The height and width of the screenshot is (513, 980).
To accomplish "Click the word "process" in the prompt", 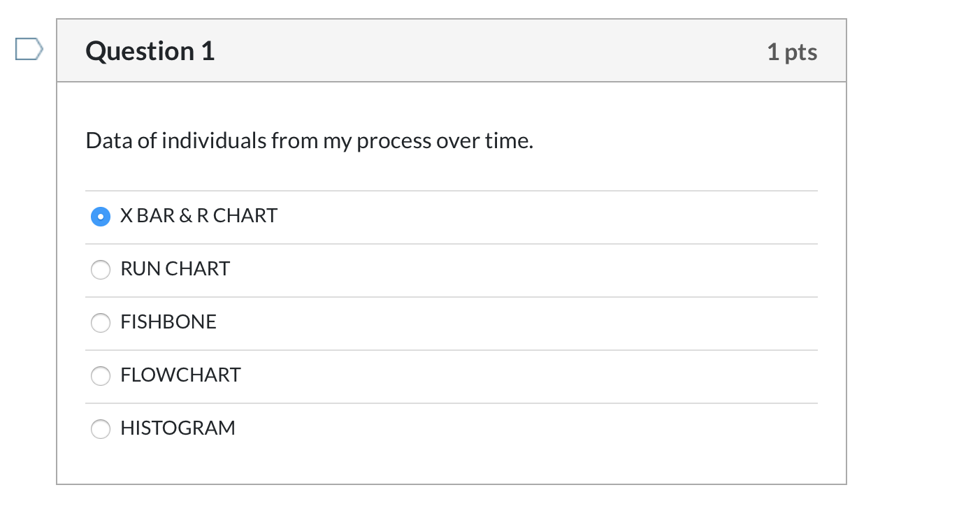I will 394,141.
